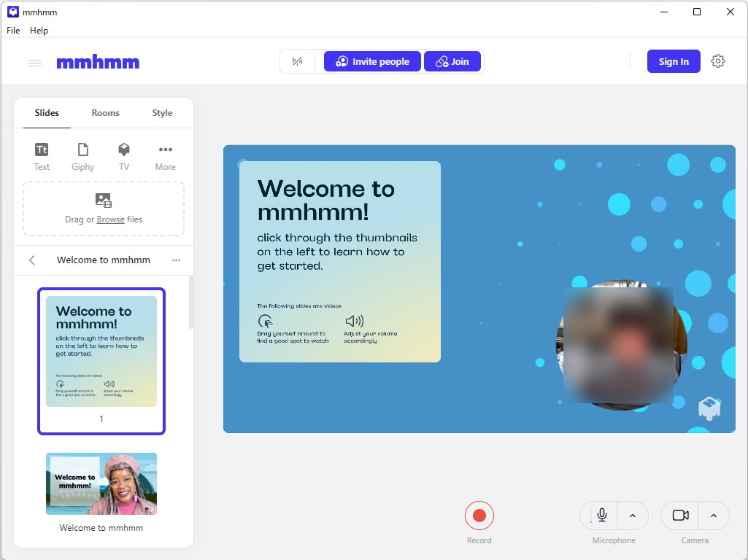Click the mmhmm watermark logo on stage
Screen dimensions: 748x560
(x=709, y=408)
